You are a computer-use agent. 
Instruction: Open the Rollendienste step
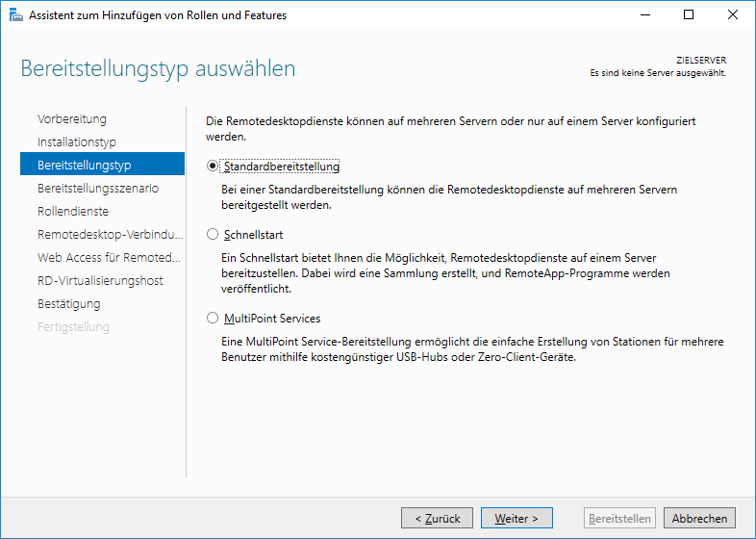pyautogui.click(x=73, y=212)
